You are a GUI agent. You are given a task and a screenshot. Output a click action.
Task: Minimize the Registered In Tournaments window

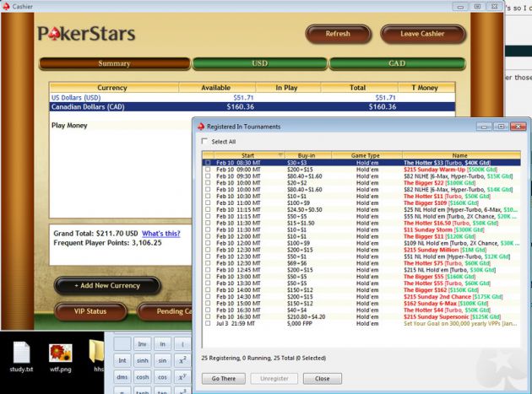pyautogui.click(x=484, y=127)
